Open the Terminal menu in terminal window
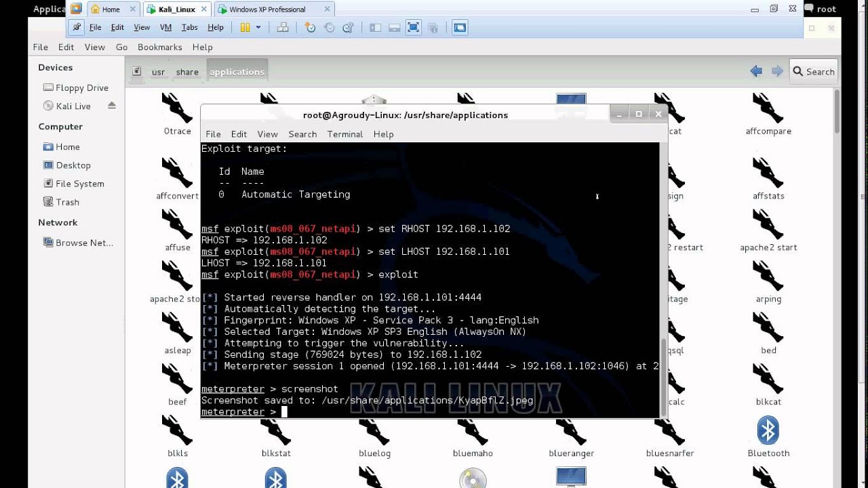The width and height of the screenshot is (868, 488). [x=344, y=134]
